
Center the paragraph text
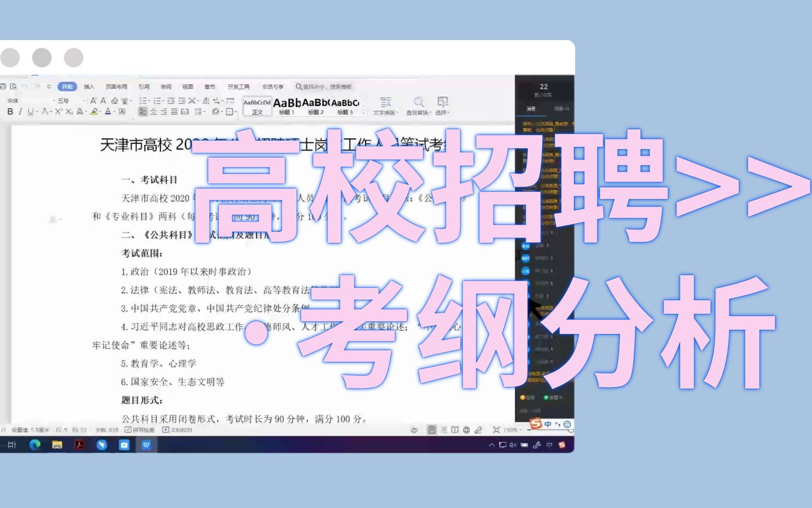click(153, 111)
